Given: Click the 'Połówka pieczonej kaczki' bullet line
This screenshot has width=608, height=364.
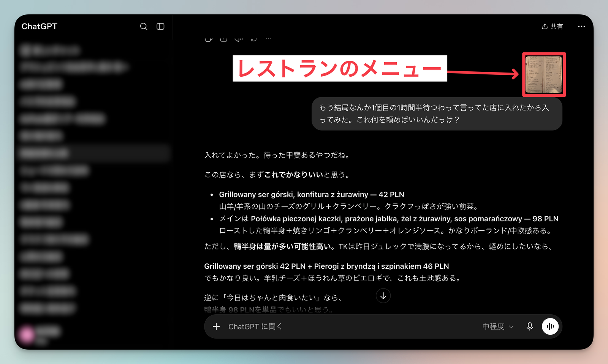Looking at the screenshot, I should pos(389,219).
